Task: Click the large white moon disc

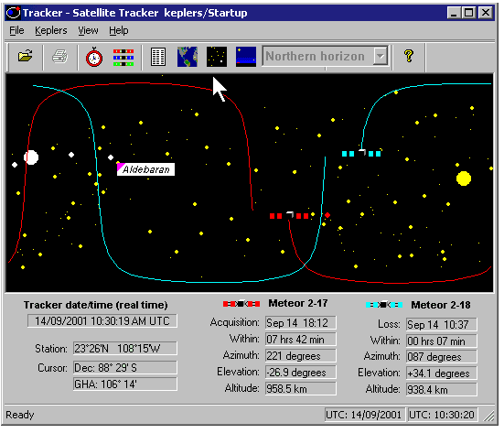Action: (x=31, y=157)
